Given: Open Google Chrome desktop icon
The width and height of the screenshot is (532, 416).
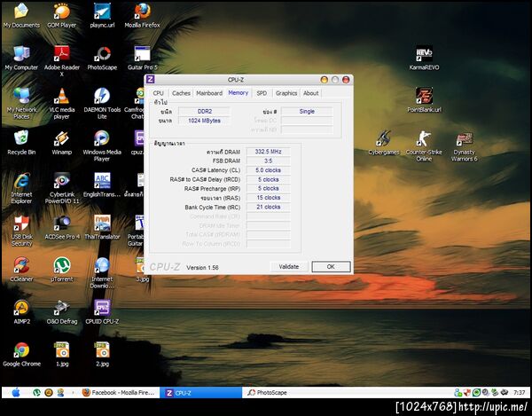Looking at the screenshot, I should point(21,354).
